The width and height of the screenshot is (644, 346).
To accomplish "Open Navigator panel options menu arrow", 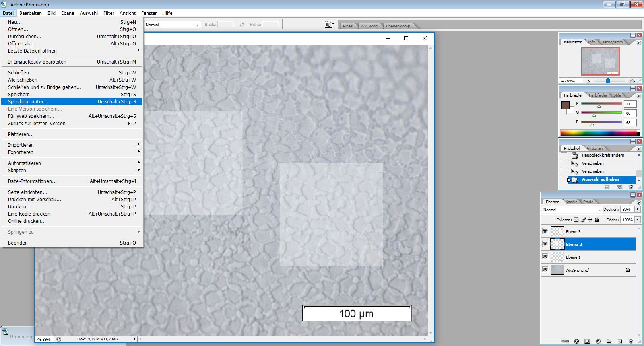I will click(639, 43).
